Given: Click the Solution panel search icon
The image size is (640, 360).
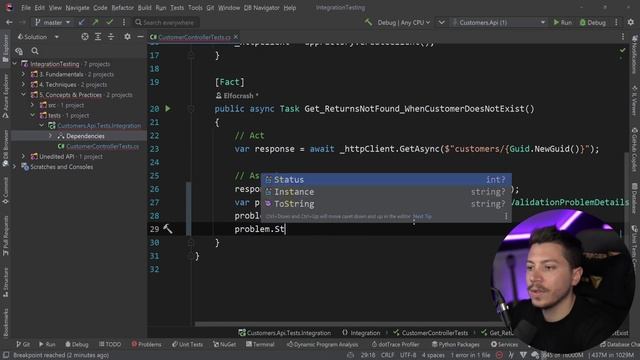Looking at the screenshot, I should click(35, 51).
